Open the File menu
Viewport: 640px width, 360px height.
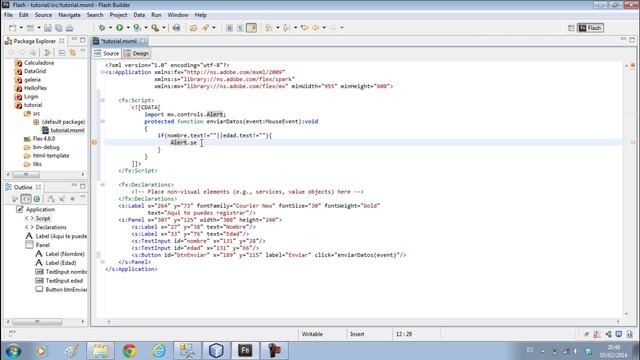(8, 15)
